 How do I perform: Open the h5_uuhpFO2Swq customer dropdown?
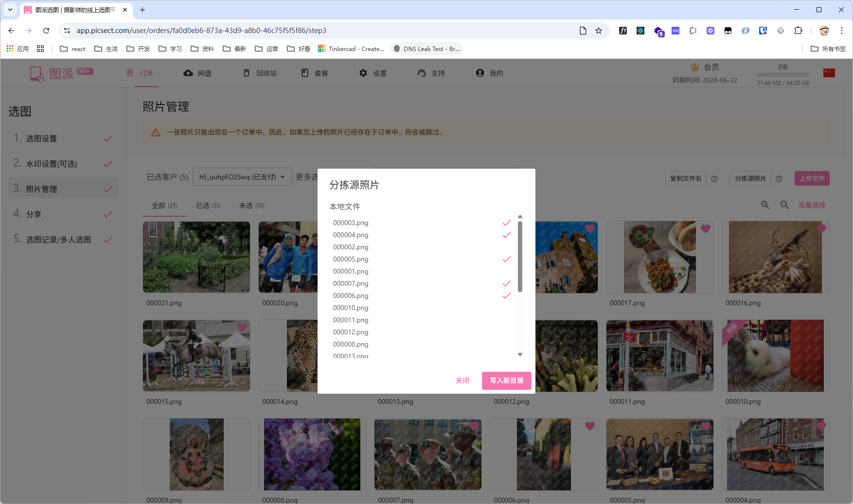[x=242, y=177]
